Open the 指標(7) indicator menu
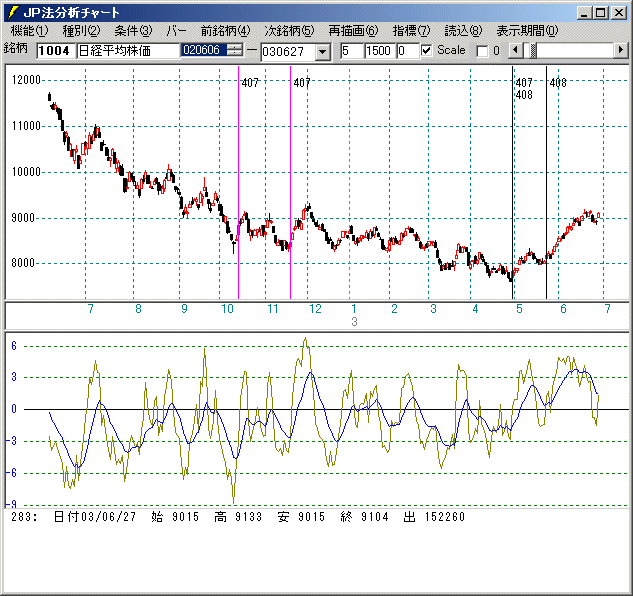 411,31
